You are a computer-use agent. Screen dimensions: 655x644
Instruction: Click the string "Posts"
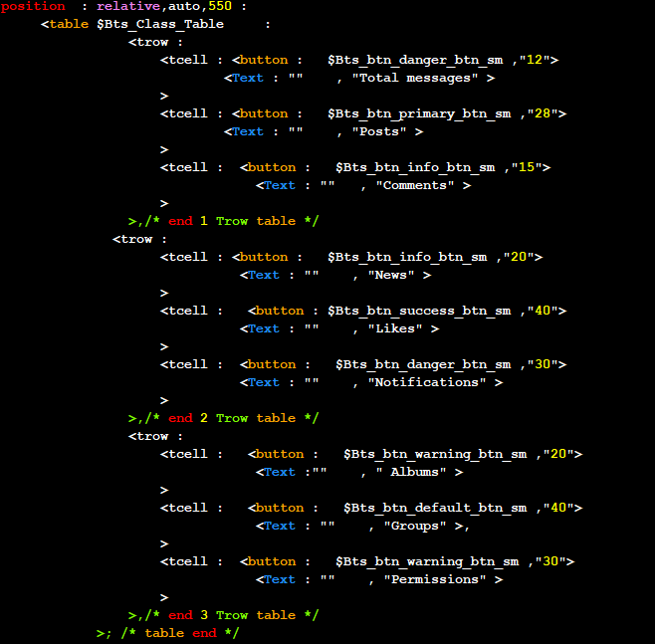[379, 132]
